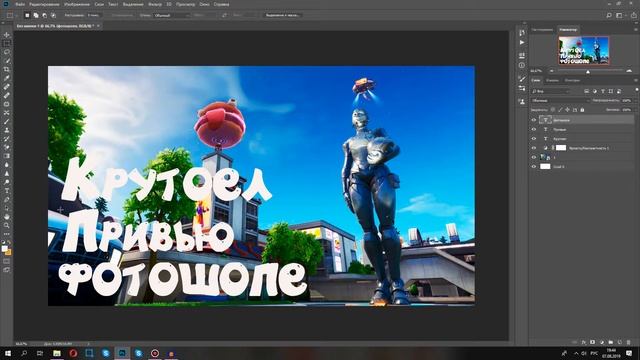Click the Intersect with selection icon
Viewport: 640px width, 360px height.
coord(53,15)
